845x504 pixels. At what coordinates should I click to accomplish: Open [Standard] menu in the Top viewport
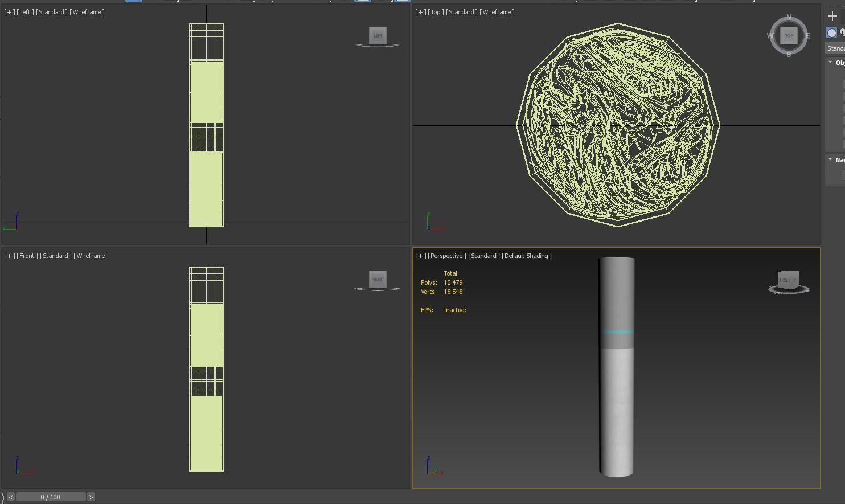click(461, 12)
